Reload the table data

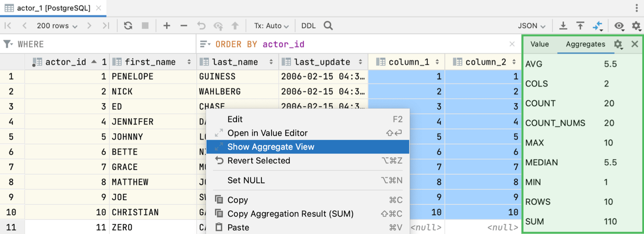(x=128, y=26)
